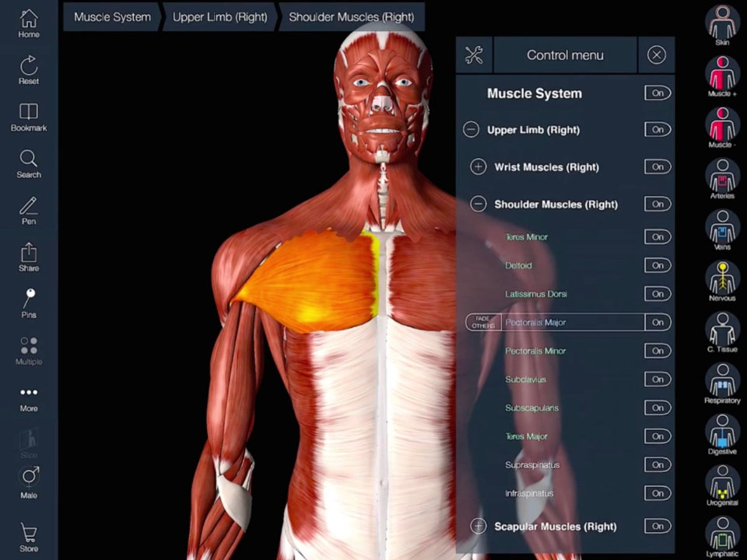The height and width of the screenshot is (560, 747).
Task: Reset the 3D model view
Action: click(x=29, y=69)
